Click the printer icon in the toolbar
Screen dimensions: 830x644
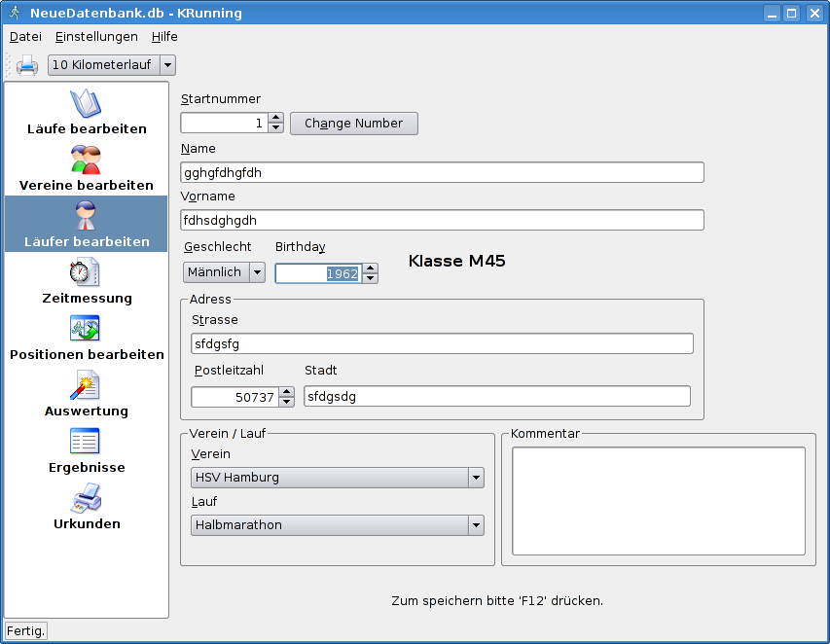pyautogui.click(x=27, y=65)
